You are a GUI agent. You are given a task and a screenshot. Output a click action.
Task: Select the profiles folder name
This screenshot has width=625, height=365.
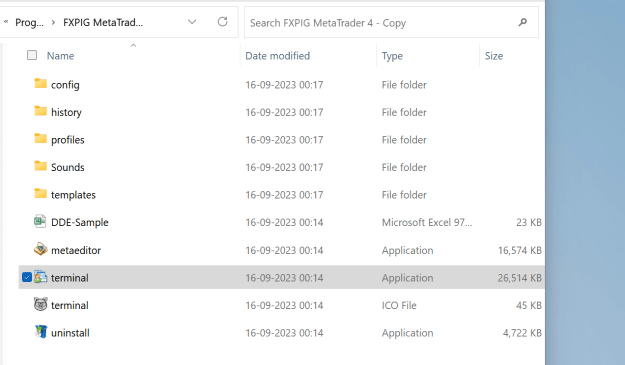pyautogui.click(x=68, y=140)
